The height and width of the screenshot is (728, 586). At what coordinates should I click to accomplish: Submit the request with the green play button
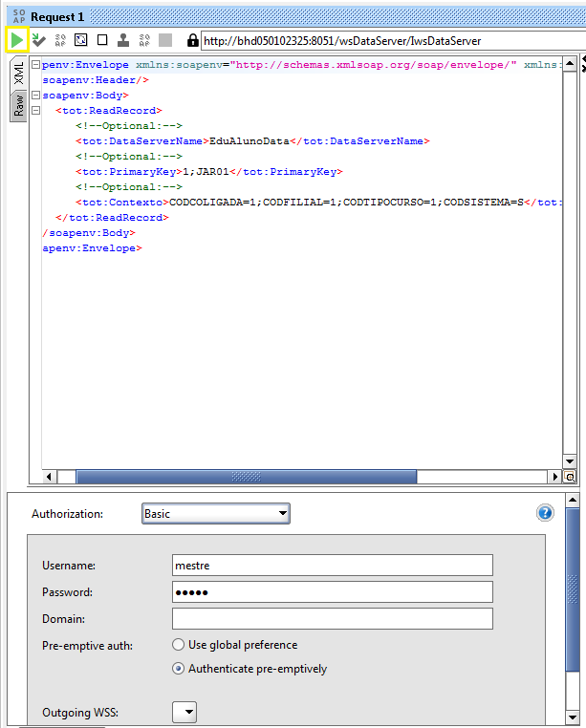(x=17, y=40)
